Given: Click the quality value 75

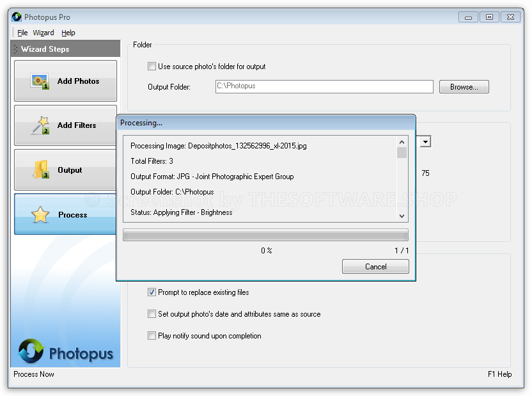Looking at the screenshot, I should tap(425, 173).
